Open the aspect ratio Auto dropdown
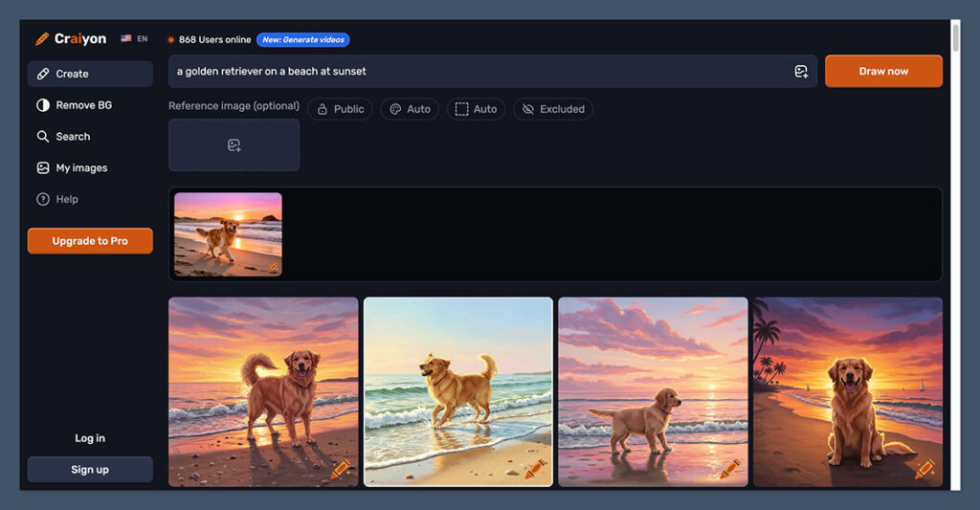The height and width of the screenshot is (510, 980). coord(476,109)
